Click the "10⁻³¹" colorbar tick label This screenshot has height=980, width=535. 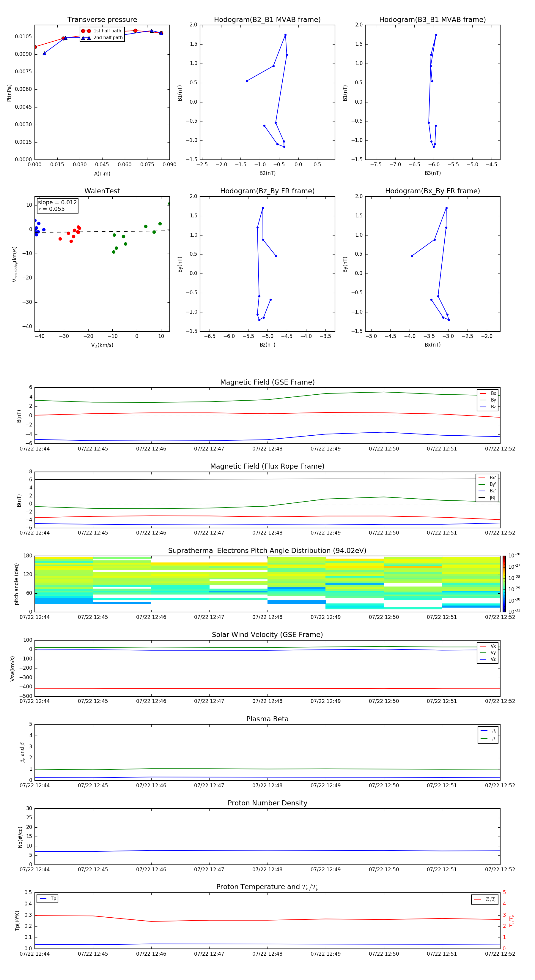[514, 611]
